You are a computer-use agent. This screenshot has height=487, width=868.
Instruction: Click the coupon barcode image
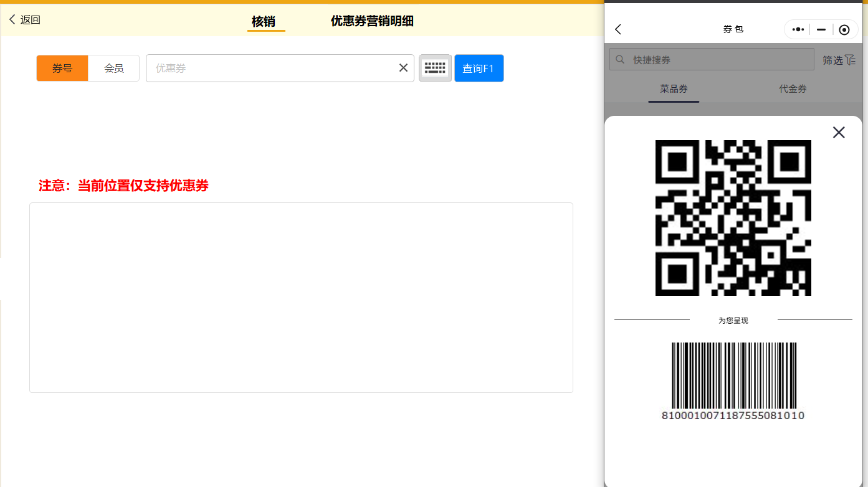734,376
